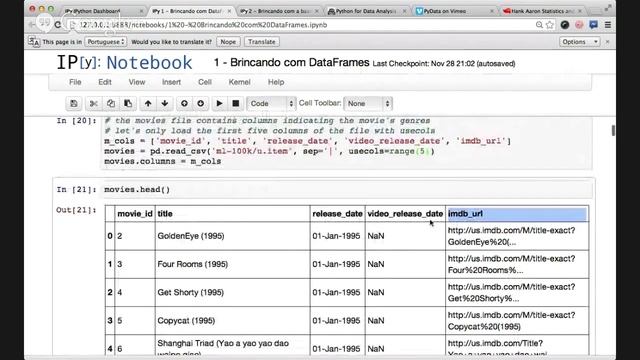Click the browser address bar
This screenshot has height=360, width=640.
pyautogui.click(x=302, y=25)
